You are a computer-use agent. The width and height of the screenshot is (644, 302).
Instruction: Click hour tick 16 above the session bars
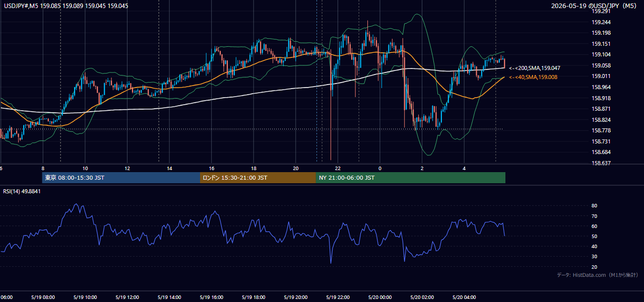(212, 168)
